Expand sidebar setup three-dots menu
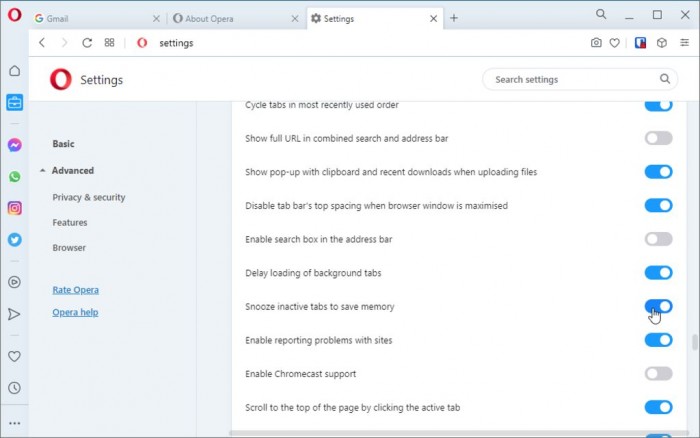The width and height of the screenshot is (700, 438). click(x=14, y=423)
